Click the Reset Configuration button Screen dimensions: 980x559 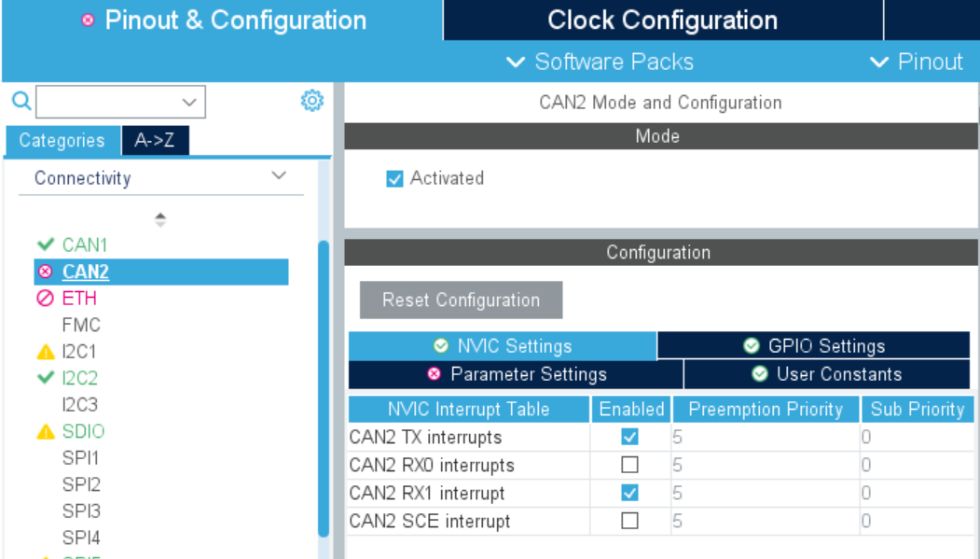coord(461,300)
